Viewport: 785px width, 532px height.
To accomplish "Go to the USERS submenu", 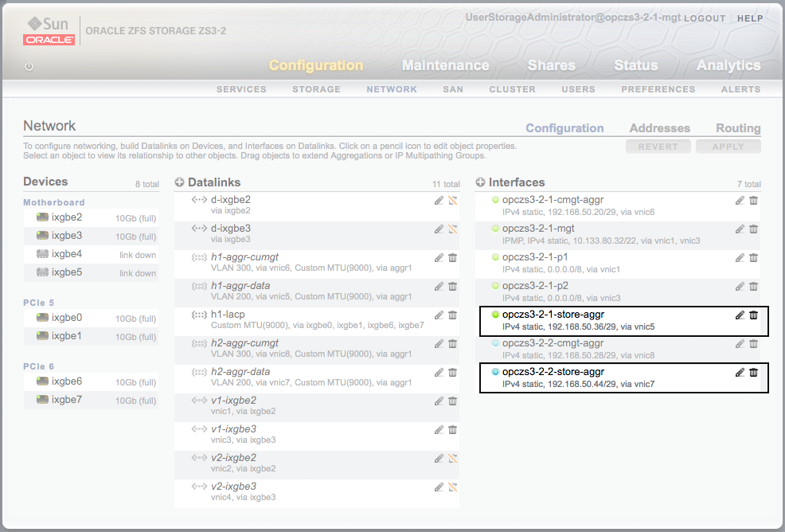I will coord(578,89).
